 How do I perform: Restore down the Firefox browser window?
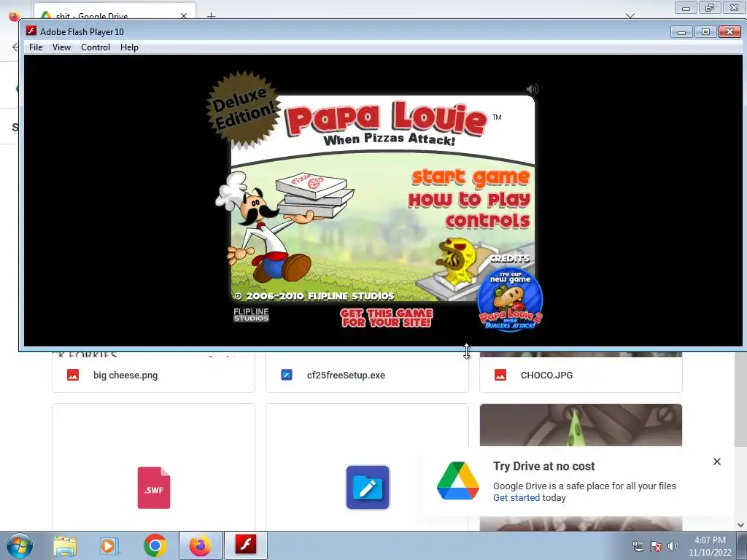coord(710,7)
